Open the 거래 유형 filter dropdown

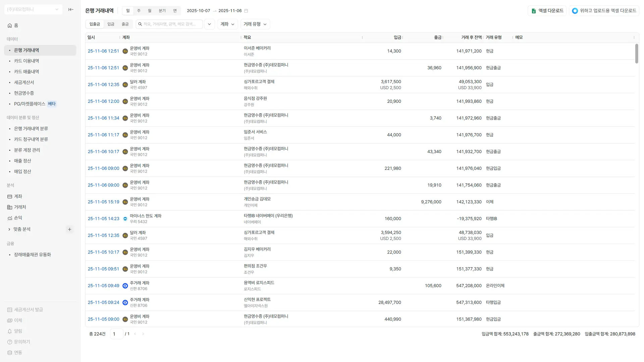pyautogui.click(x=255, y=24)
